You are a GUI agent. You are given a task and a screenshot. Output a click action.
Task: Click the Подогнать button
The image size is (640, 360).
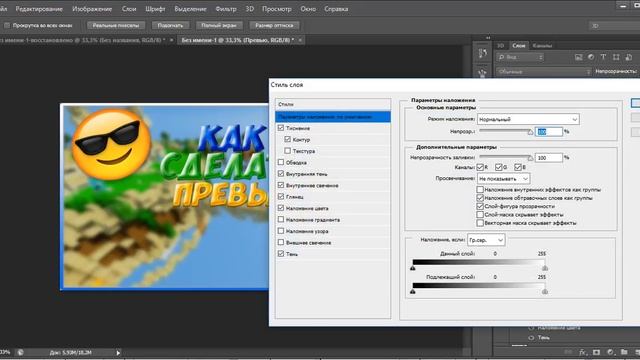coord(170,25)
